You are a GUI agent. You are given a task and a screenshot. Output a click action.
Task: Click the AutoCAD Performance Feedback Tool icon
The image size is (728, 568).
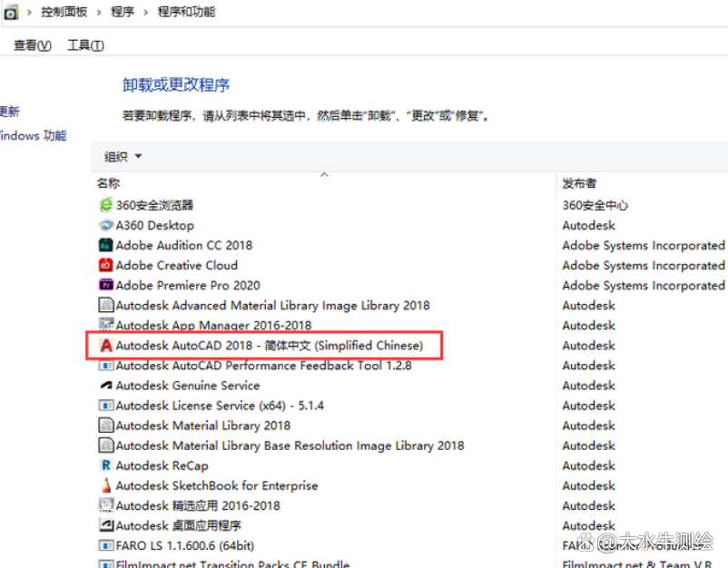(106, 366)
